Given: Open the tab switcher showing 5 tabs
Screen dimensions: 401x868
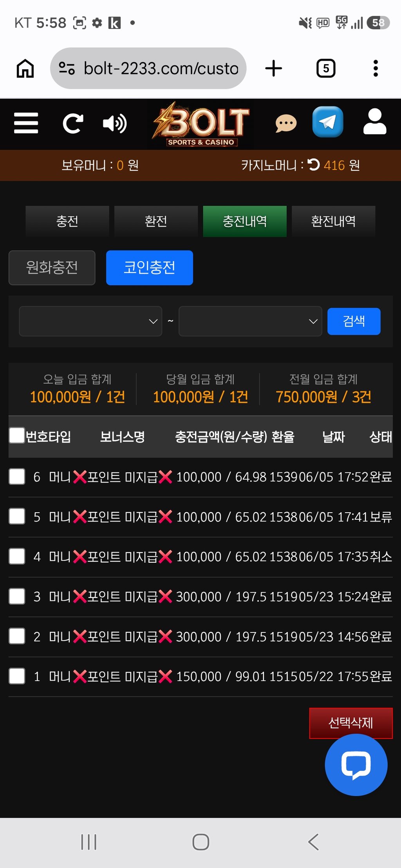Looking at the screenshot, I should [326, 68].
